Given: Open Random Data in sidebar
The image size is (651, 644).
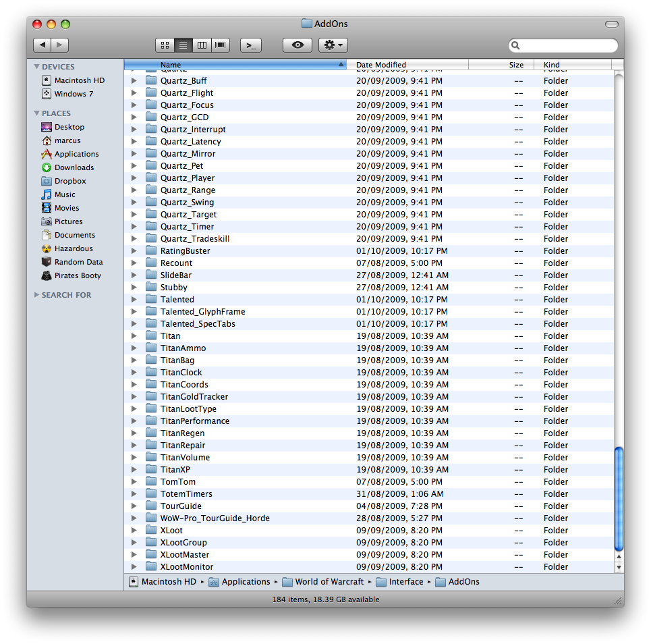Looking at the screenshot, I should (x=72, y=262).
